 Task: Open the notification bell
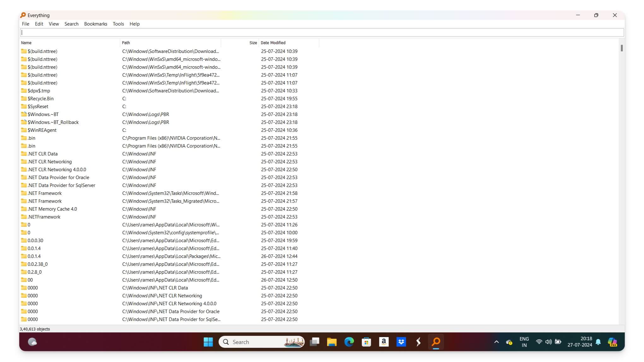598,342
